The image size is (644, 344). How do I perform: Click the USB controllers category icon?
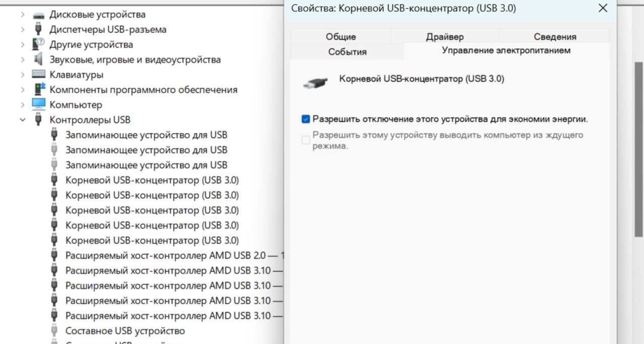38,120
